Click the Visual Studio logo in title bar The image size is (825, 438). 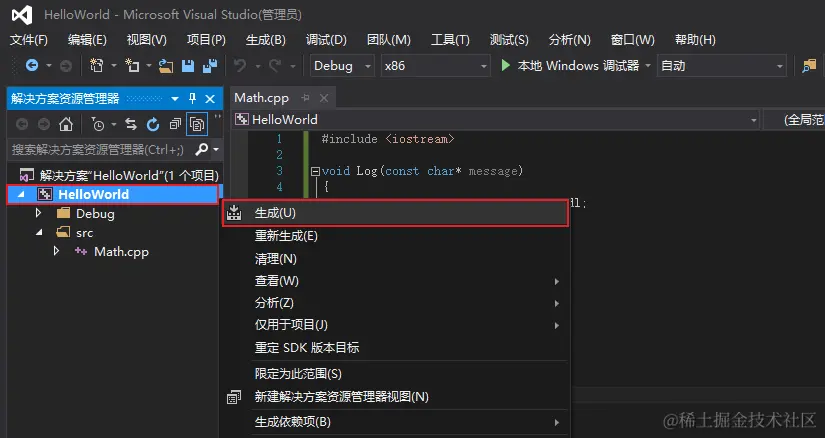coord(22,15)
